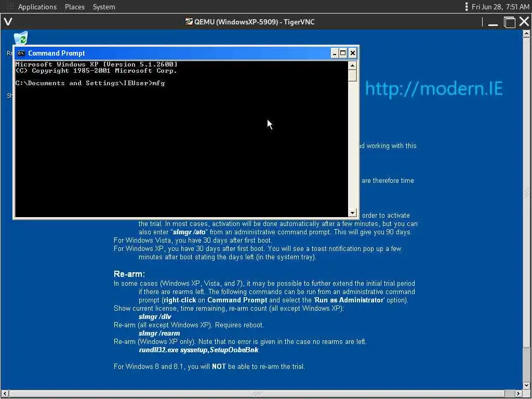Maximize the Command Prompt window

[343, 54]
